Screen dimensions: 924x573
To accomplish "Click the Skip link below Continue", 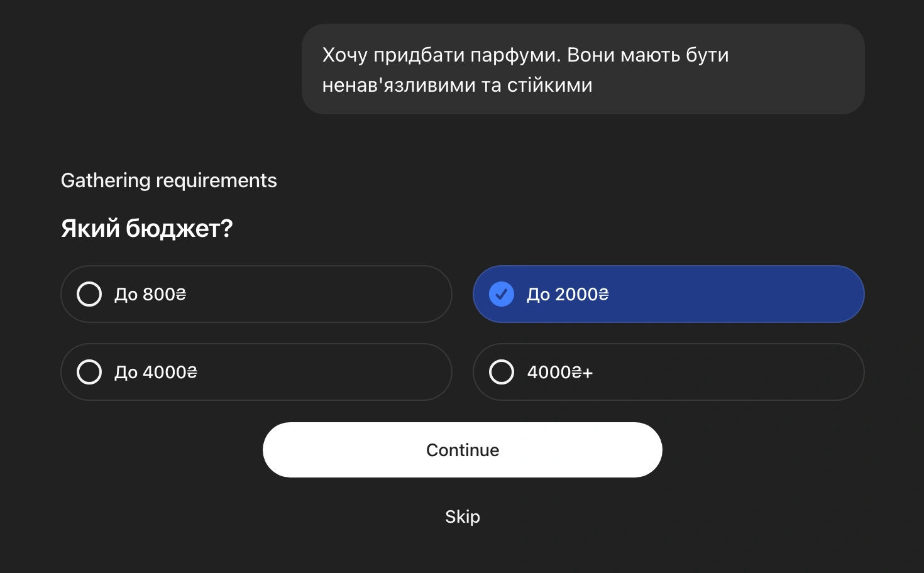I will click(462, 516).
